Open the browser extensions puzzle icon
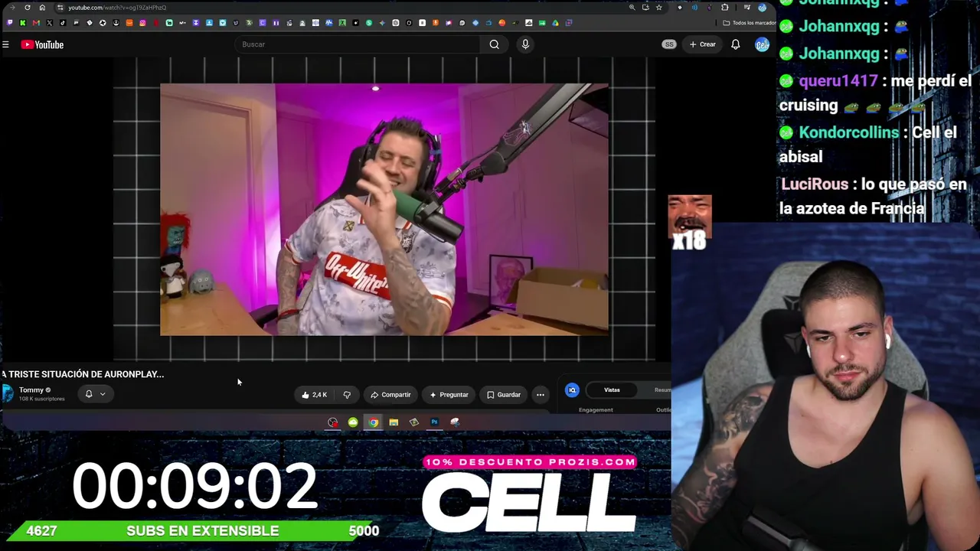Image resolution: width=980 pixels, height=551 pixels. [x=725, y=8]
